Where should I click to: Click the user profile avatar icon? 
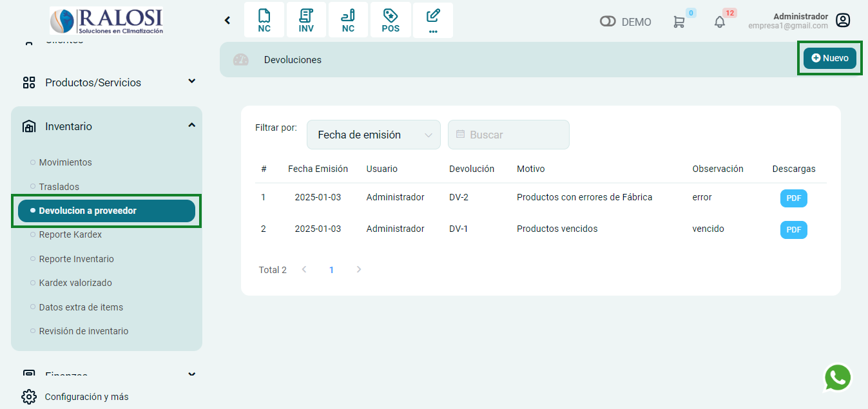click(842, 21)
